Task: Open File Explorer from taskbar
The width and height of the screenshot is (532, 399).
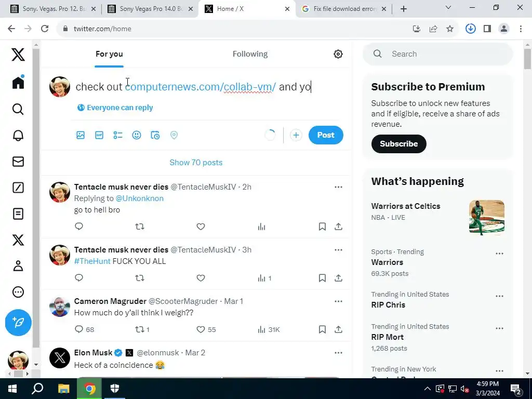Action: coord(63,389)
